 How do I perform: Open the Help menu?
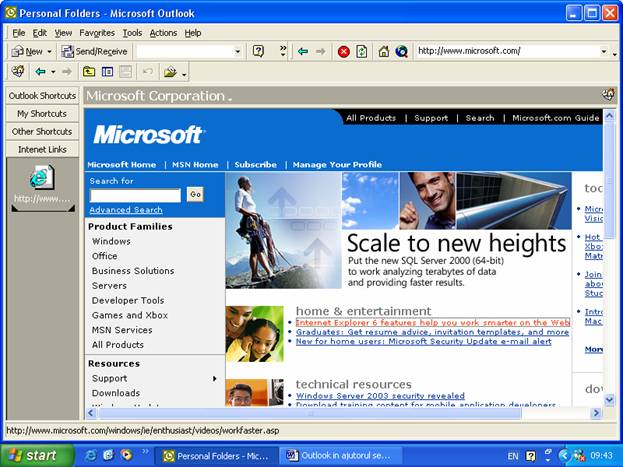(193, 33)
